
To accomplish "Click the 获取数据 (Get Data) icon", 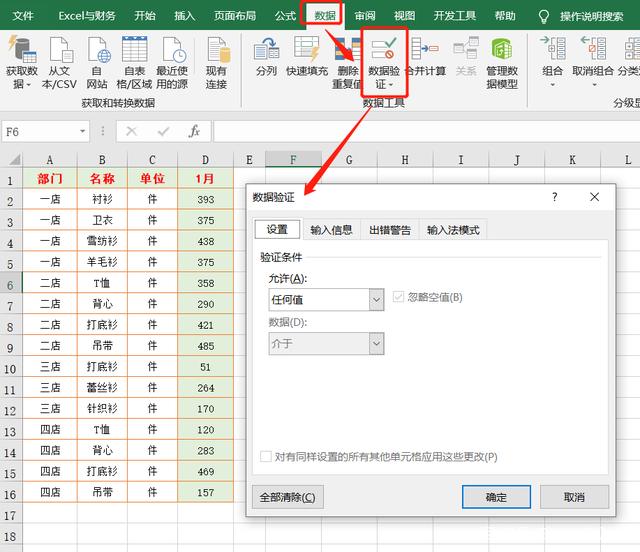I will [22, 52].
